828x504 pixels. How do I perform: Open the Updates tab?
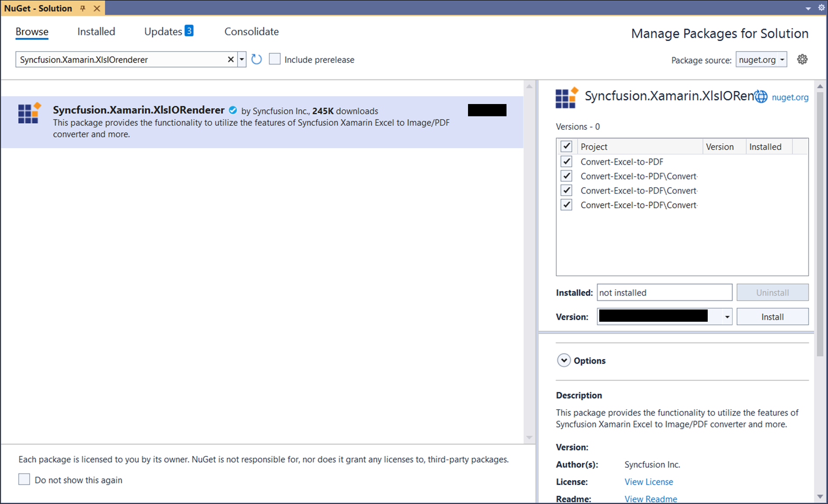[x=163, y=31]
